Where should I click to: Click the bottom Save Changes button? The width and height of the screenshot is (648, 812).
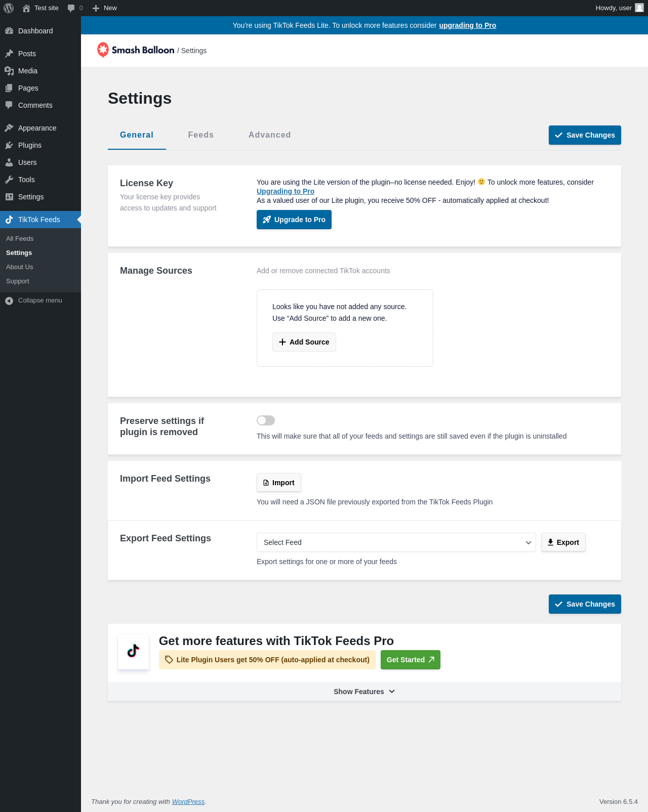(x=585, y=604)
